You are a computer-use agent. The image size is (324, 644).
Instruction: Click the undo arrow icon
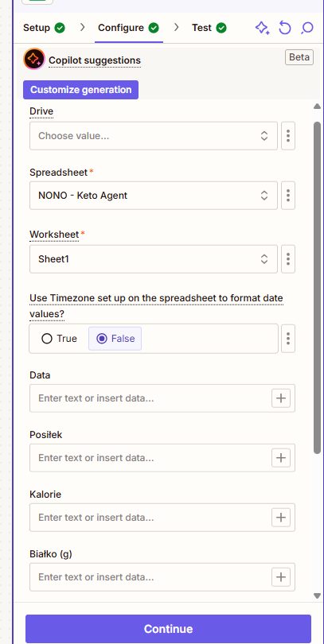[x=284, y=28]
